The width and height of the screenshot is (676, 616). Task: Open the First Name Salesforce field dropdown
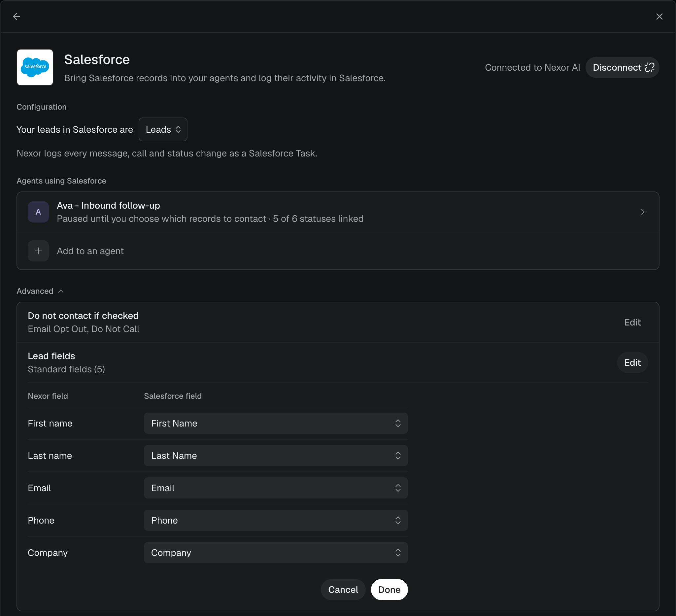(x=276, y=423)
